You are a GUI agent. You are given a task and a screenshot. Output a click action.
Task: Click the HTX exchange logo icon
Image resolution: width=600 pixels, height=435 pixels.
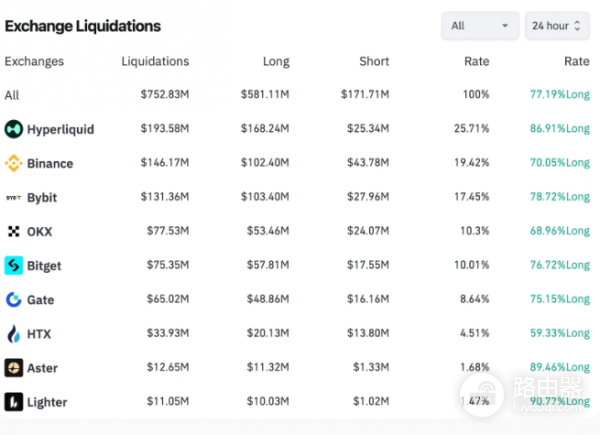click(14, 334)
